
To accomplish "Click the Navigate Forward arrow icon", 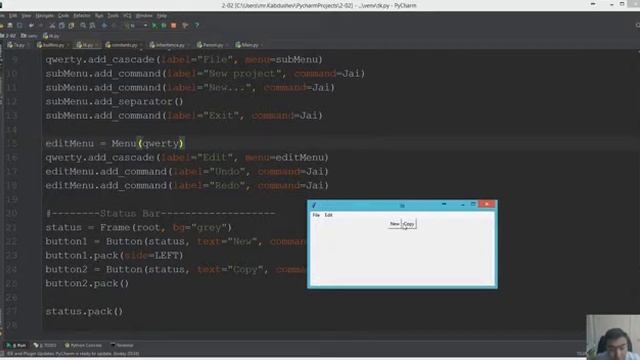I will 114,25.
